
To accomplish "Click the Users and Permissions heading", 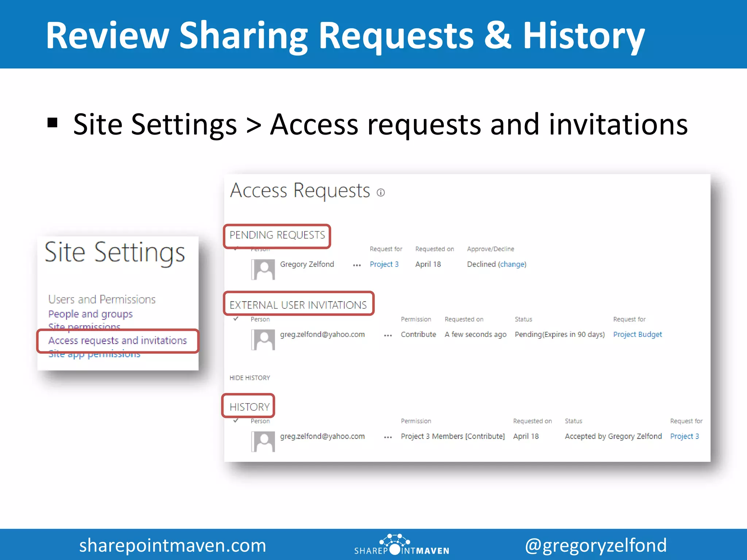I will point(102,299).
